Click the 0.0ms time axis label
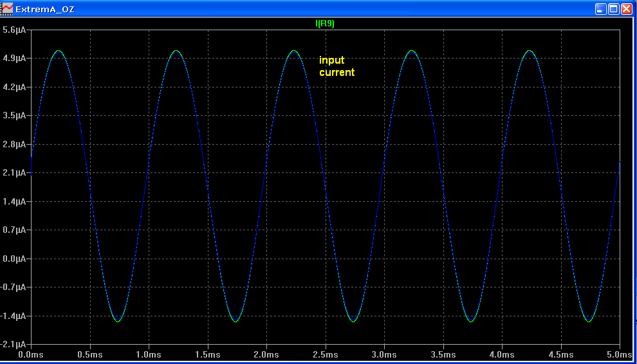This screenshot has width=637, height=364. click(x=31, y=353)
